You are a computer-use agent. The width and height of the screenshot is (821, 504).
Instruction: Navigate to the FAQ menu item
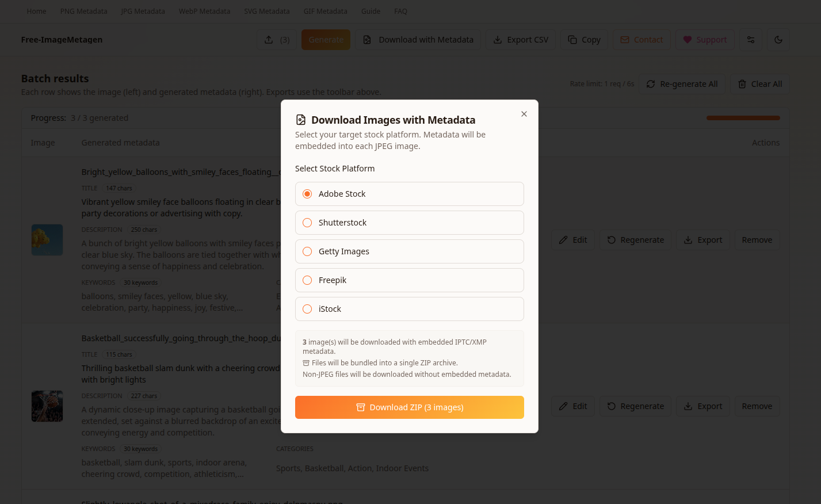[400, 11]
